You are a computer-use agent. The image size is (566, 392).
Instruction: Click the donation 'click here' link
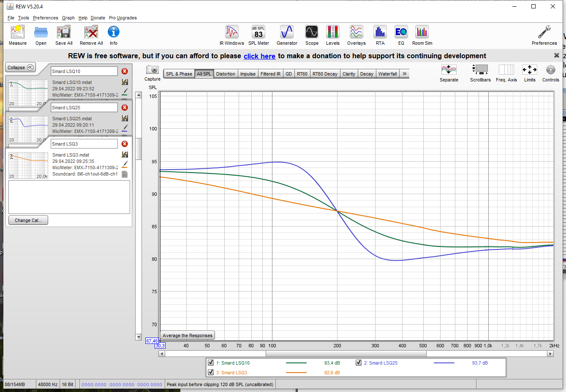tap(259, 56)
